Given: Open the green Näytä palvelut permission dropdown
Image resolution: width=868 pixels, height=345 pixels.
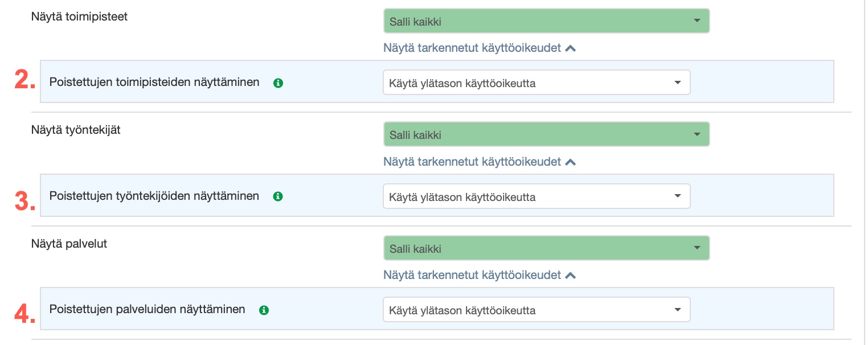Looking at the screenshot, I should click(x=546, y=249).
